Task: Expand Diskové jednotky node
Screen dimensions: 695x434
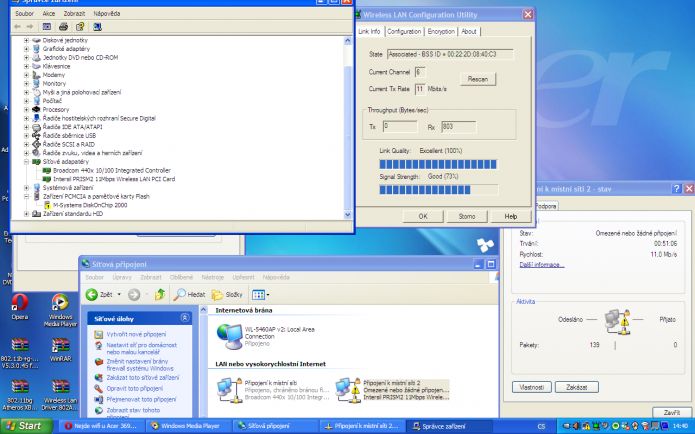Action: (x=26, y=40)
